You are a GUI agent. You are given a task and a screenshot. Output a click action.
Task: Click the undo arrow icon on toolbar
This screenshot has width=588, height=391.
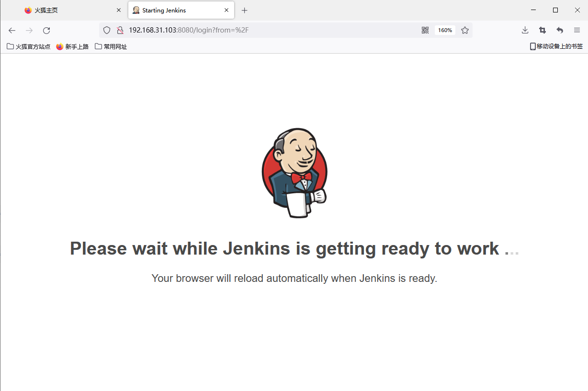pyautogui.click(x=560, y=30)
